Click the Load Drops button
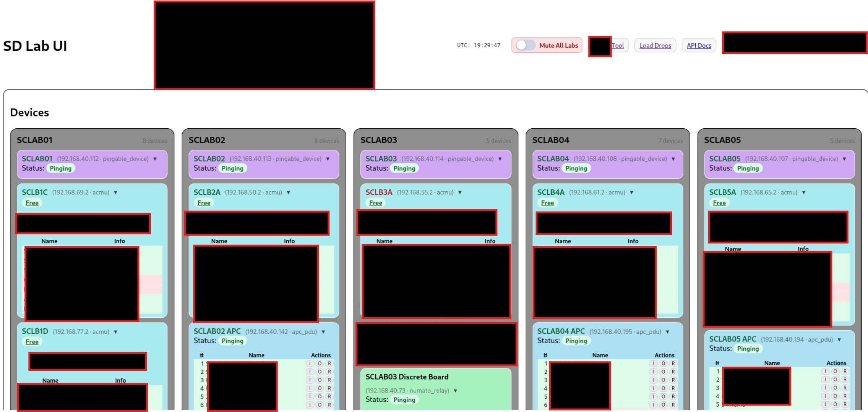This screenshot has width=868, height=412. [x=655, y=45]
